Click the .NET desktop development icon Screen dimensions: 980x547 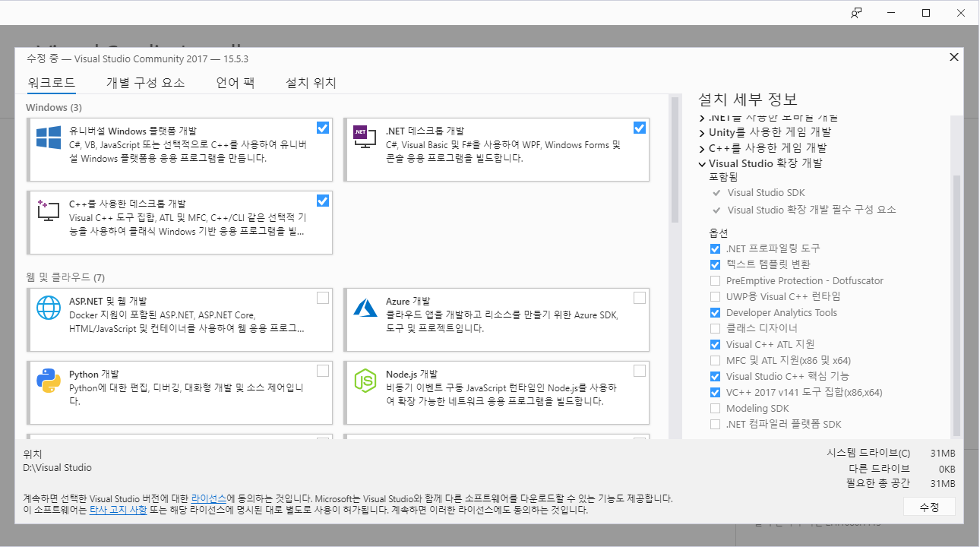[365, 139]
